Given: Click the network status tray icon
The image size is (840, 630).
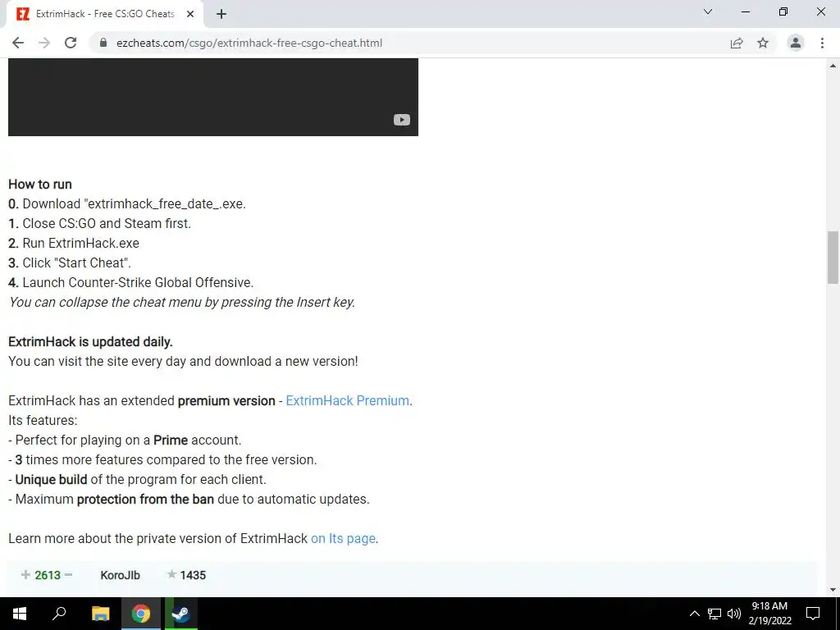Looking at the screenshot, I should 714,614.
